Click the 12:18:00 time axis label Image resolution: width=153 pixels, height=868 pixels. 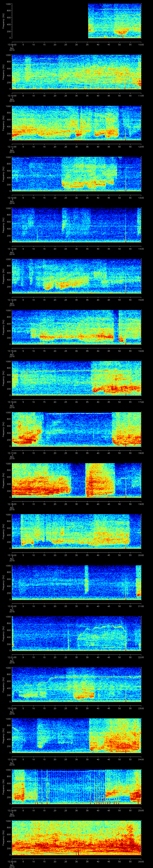tap(12, 504)
